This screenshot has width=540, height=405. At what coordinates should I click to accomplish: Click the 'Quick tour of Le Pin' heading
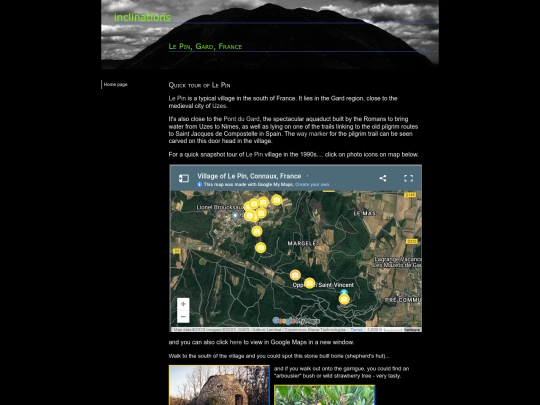[x=199, y=85]
